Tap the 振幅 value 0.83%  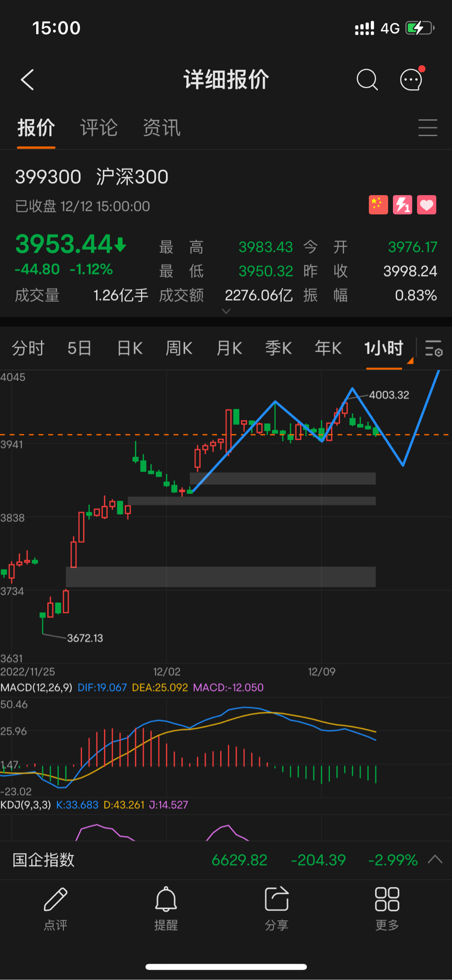(x=416, y=295)
